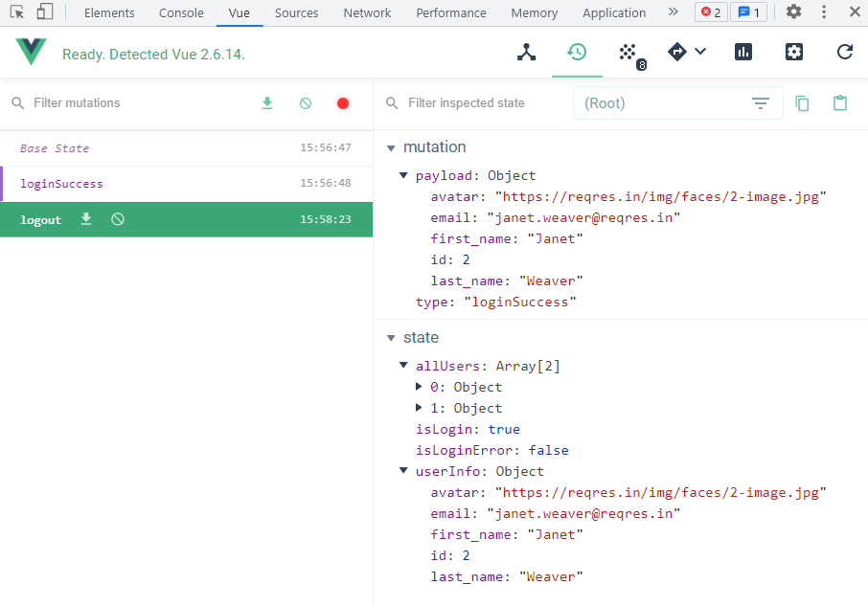Click payload avatar URL
The width and height of the screenshot is (868, 606).
tap(661, 197)
